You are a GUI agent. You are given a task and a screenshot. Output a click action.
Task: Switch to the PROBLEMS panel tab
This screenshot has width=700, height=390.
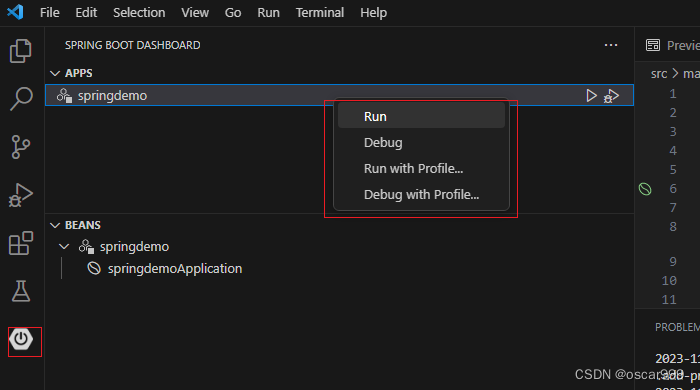[677, 327]
